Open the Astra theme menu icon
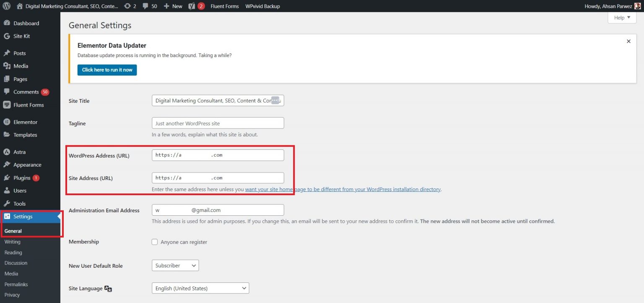The image size is (644, 303). [8, 151]
